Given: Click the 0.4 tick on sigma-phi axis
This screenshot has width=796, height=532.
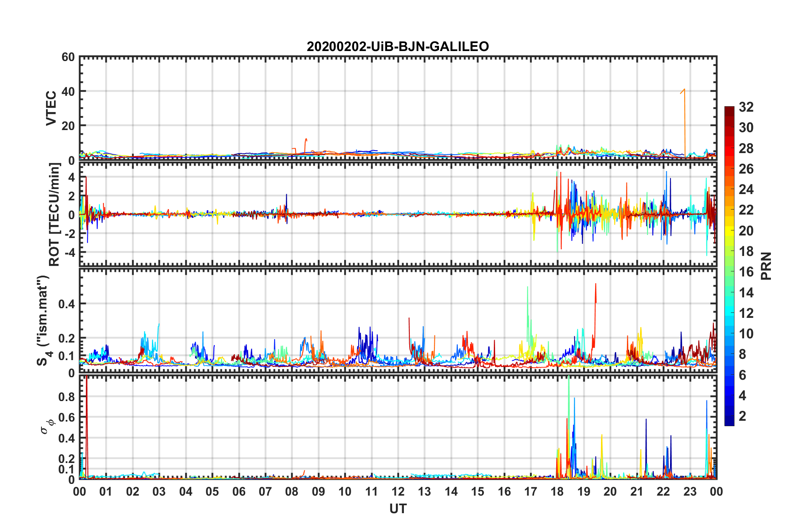Looking at the screenshot, I should (x=67, y=438).
